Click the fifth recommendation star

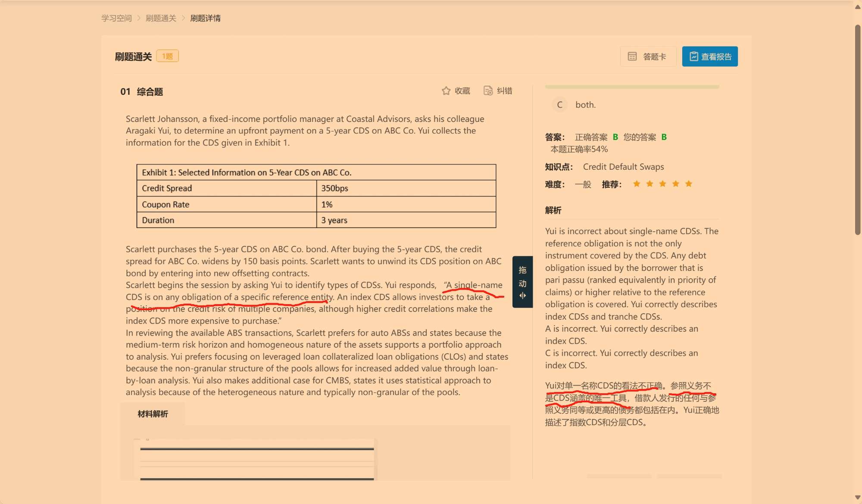(689, 184)
